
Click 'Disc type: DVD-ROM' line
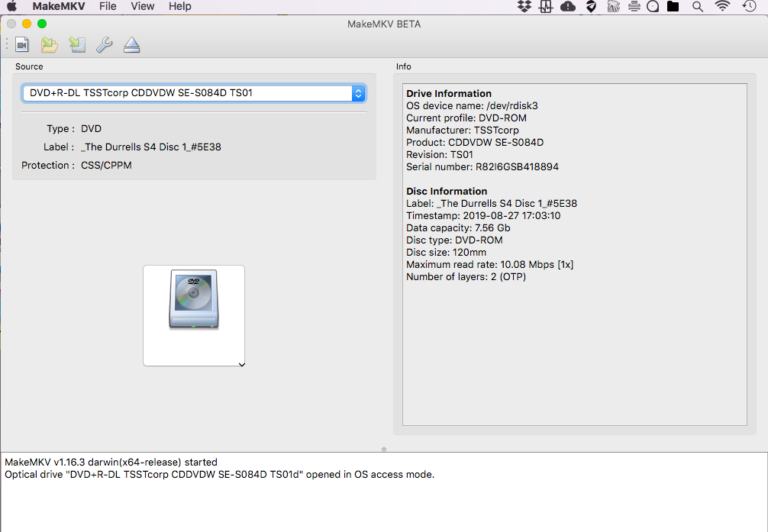pos(454,240)
